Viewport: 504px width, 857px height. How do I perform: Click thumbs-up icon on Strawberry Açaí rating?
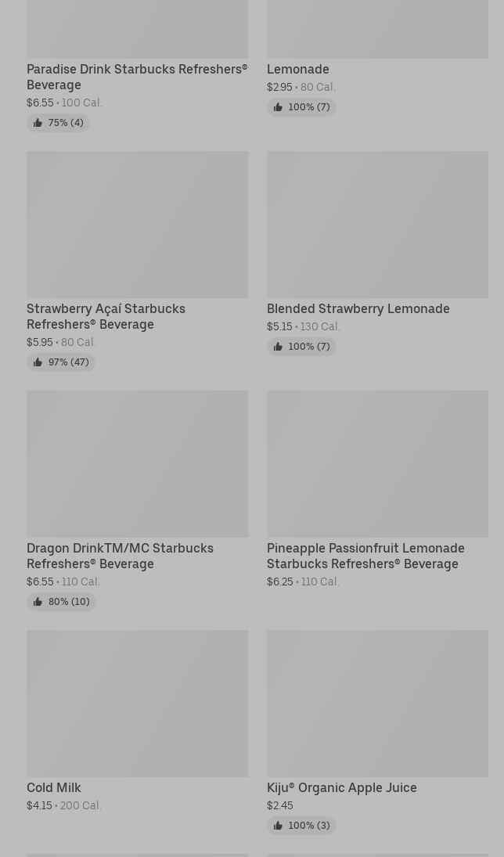(x=38, y=362)
